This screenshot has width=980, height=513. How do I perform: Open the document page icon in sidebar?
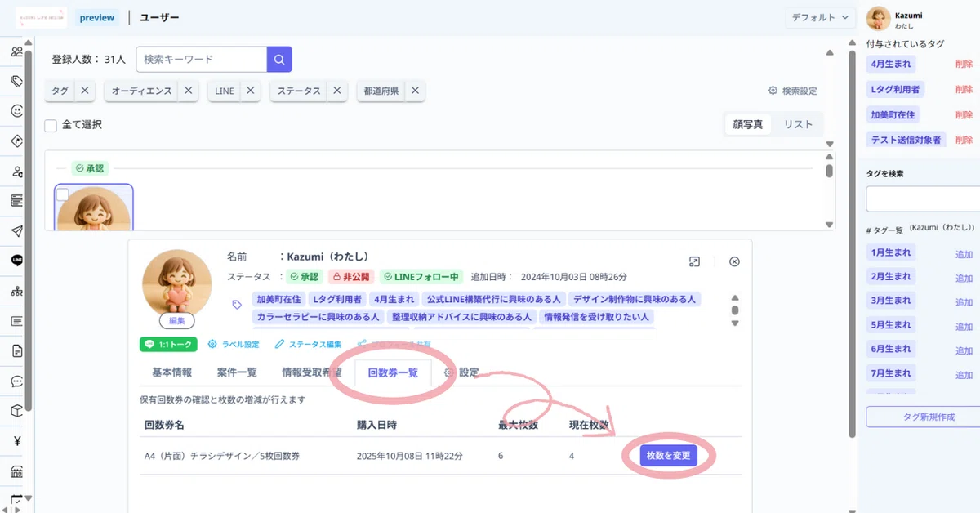point(16,351)
